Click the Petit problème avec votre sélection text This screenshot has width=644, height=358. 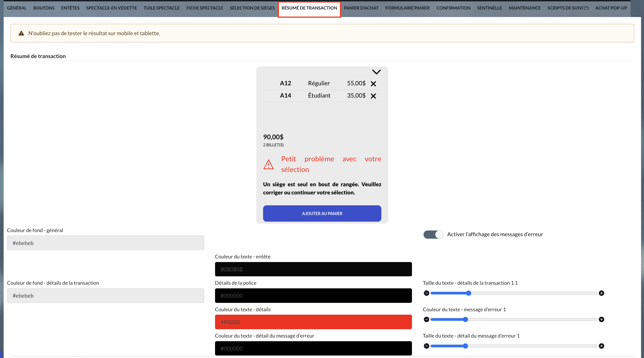[x=331, y=164]
